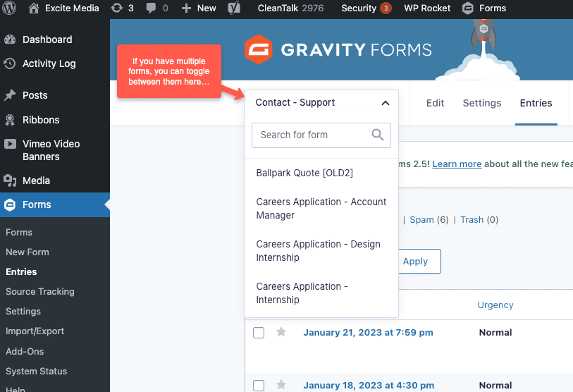Click the Gravity Forms icon in admin bar

point(468,8)
